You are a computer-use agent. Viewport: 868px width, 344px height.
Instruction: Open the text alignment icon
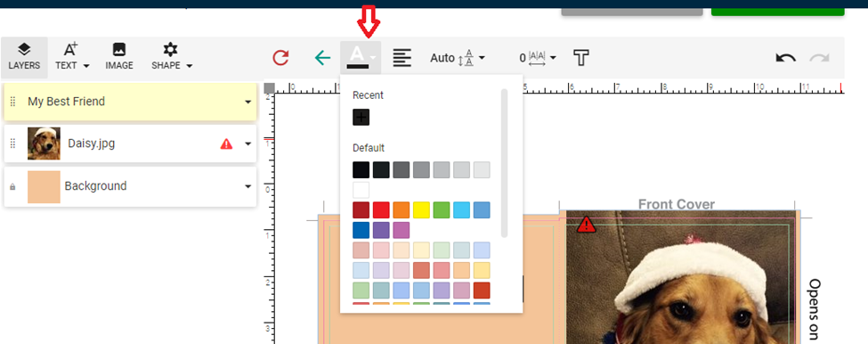click(402, 58)
